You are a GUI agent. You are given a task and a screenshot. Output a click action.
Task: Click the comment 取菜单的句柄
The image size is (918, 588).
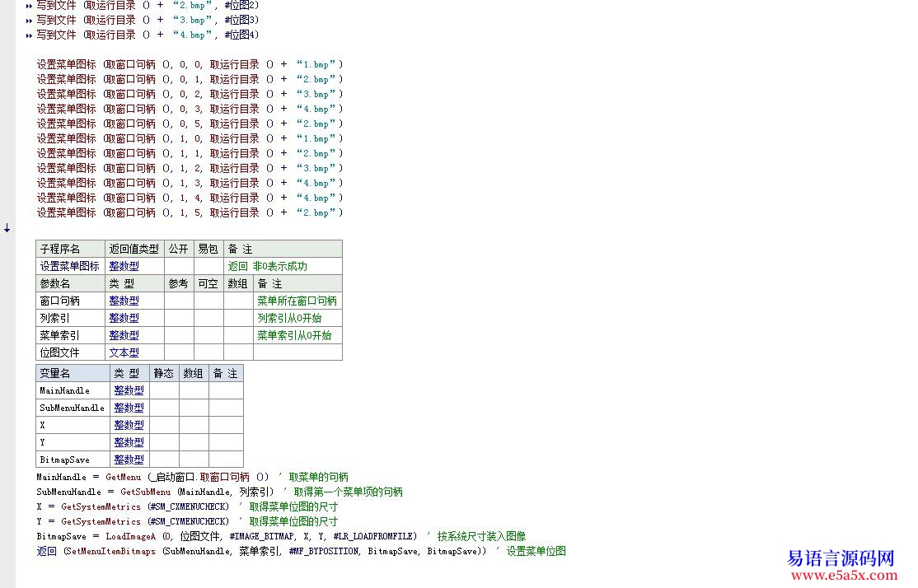tap(318, 478)
